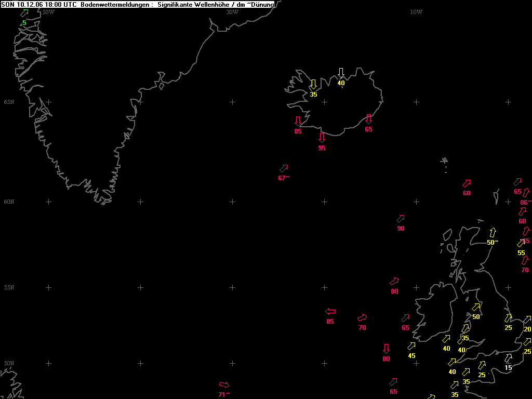Click the yellow arrow above 35 in northwest Iceland
The width and height of the screenshot is (532, 399).
313,85
